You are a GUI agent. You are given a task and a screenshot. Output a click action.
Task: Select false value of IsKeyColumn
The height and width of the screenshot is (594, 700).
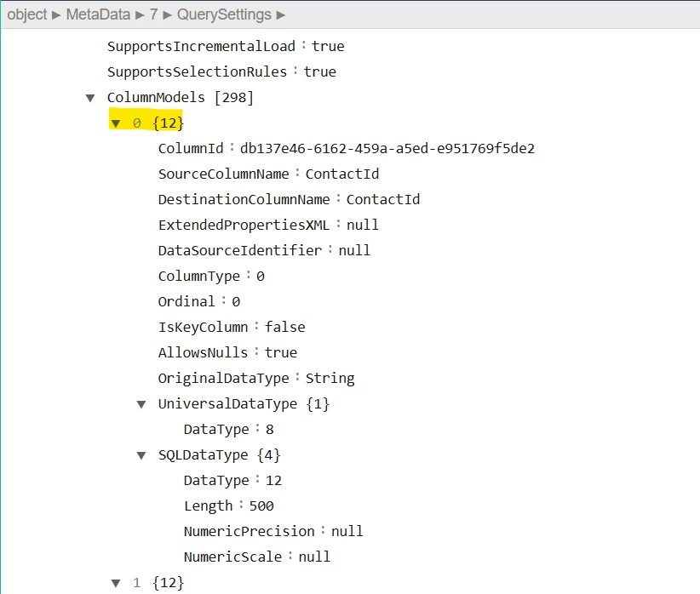284,327
